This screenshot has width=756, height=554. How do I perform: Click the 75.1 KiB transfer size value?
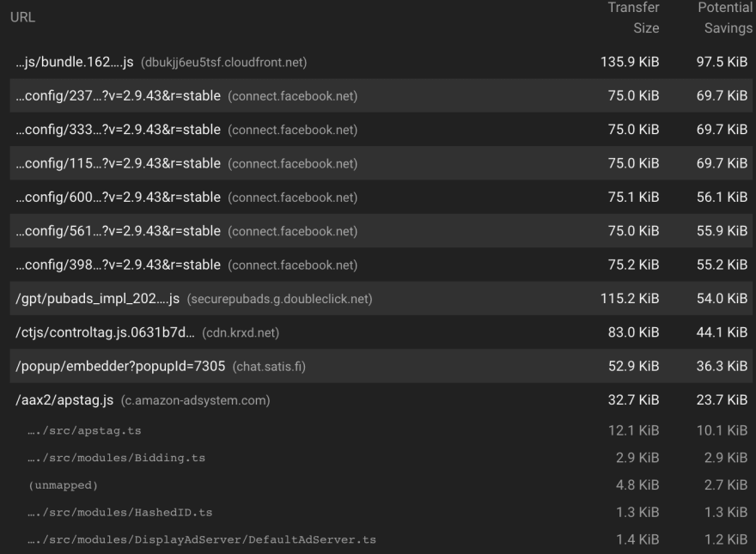[633, 198]
